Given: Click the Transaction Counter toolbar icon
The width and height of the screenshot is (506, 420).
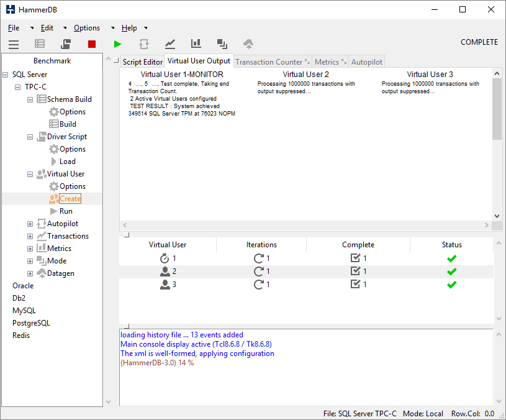Looking at the screenshot, I should point(170,44).
